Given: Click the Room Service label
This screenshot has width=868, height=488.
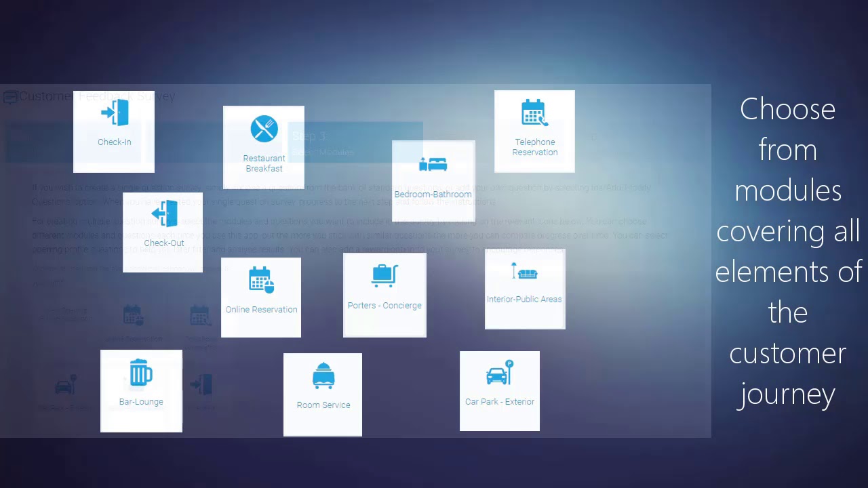Looking at the screenshot, I should click(x=323, y=405).
